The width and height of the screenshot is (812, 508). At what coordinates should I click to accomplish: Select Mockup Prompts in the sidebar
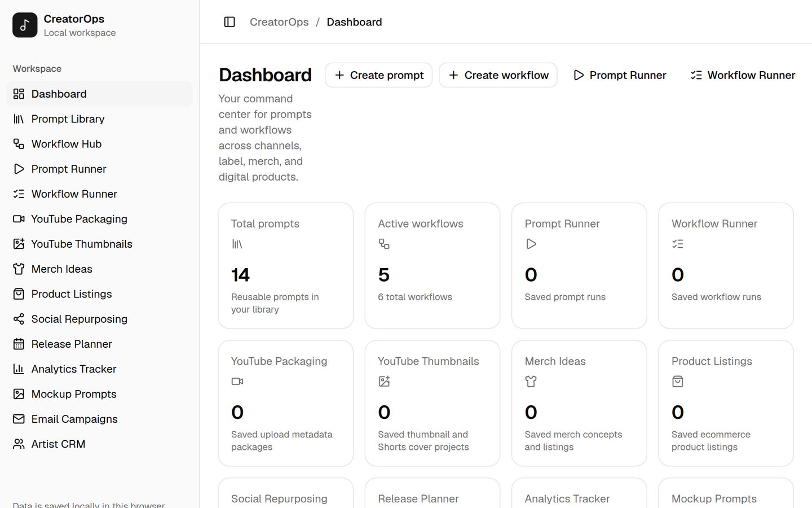(x=99, y=394)
